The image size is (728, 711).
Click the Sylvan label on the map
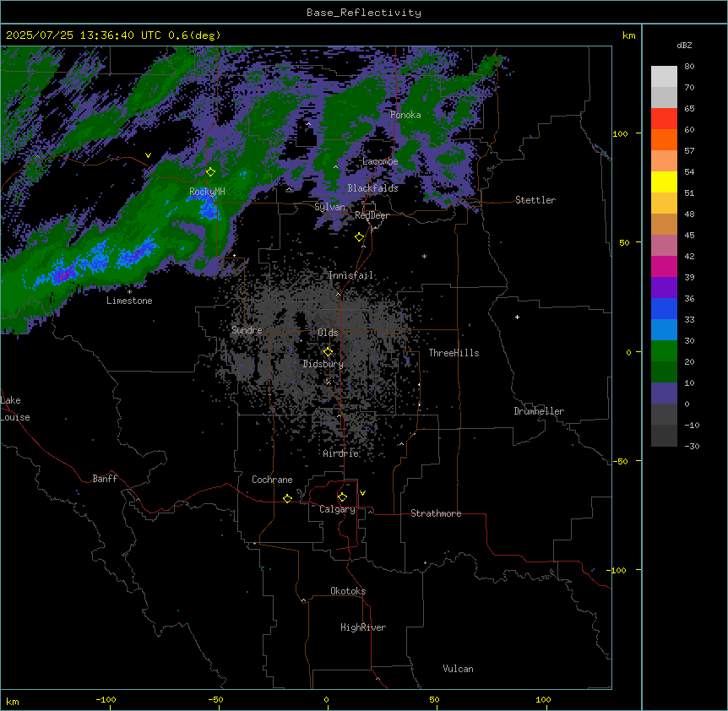329,207
